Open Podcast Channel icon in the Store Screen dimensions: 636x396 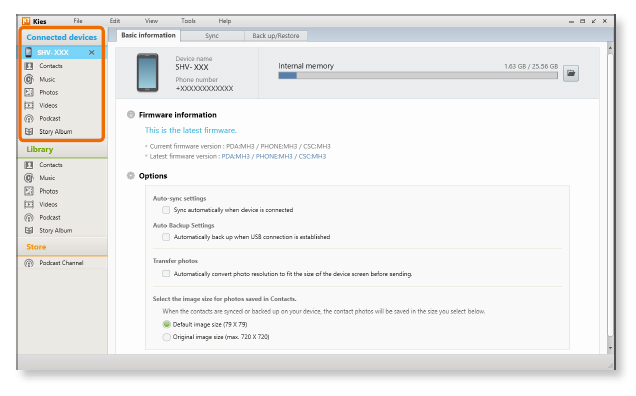click(x=29, y=263)
